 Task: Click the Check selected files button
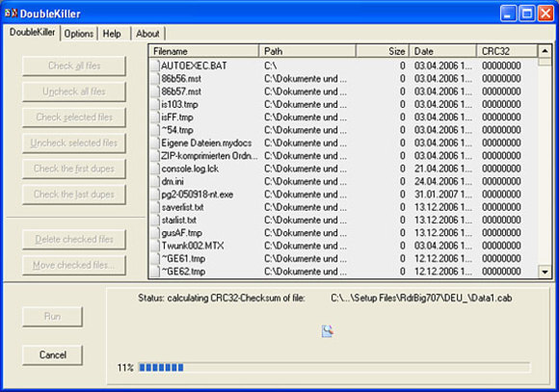click(x=74, y=118)
